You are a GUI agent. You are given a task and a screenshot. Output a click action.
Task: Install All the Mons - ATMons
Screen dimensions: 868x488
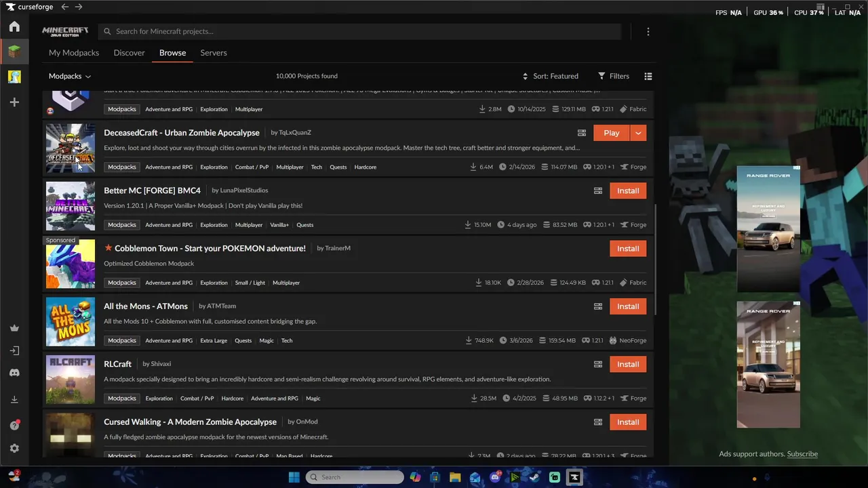tap(628, 306)
